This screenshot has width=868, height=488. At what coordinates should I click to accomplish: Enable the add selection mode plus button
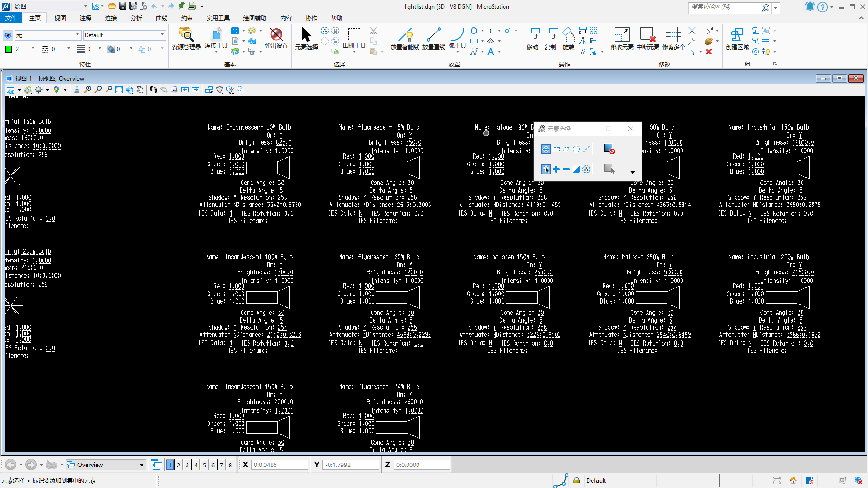coord(556,169)
